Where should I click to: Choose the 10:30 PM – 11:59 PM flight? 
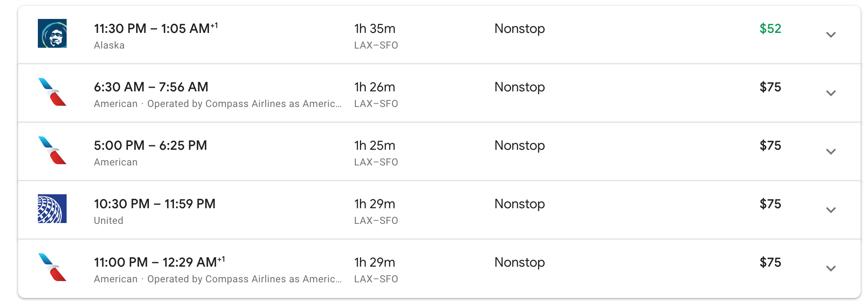(x=155, y=204)
